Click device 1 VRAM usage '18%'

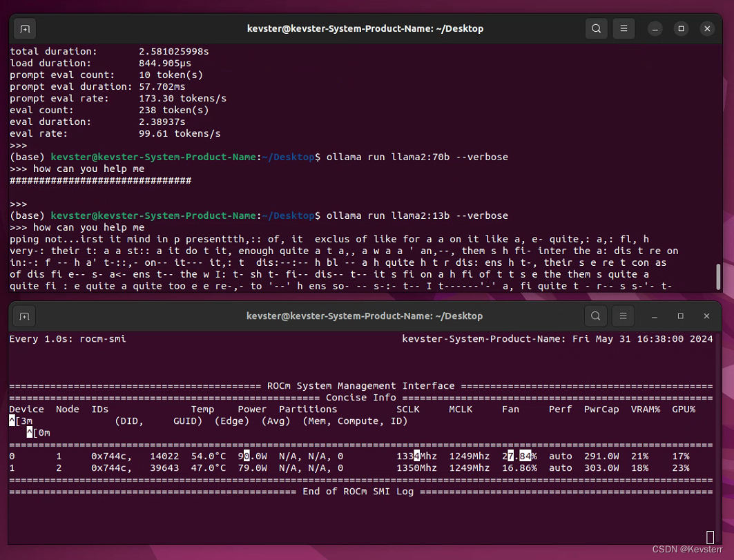pyautogui.click(x=639, y=467)
